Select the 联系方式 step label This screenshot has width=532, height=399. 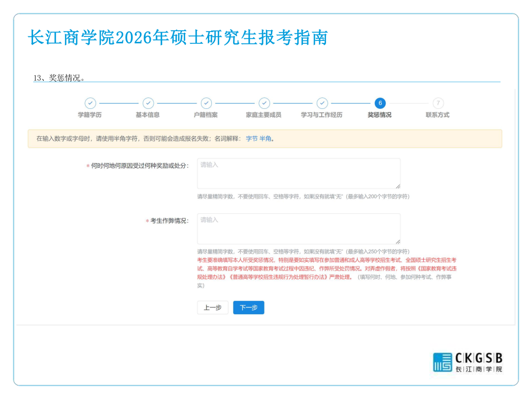tap(437, 115)
